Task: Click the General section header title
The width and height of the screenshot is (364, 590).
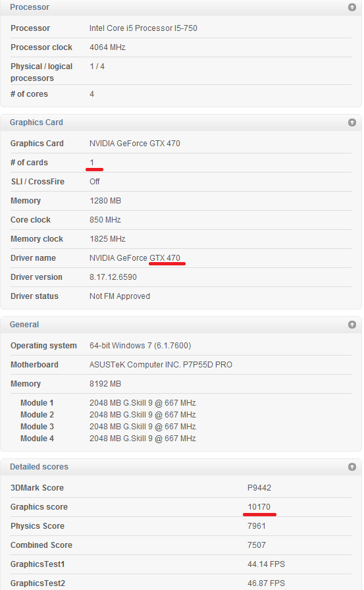Action: coord(24,325)
